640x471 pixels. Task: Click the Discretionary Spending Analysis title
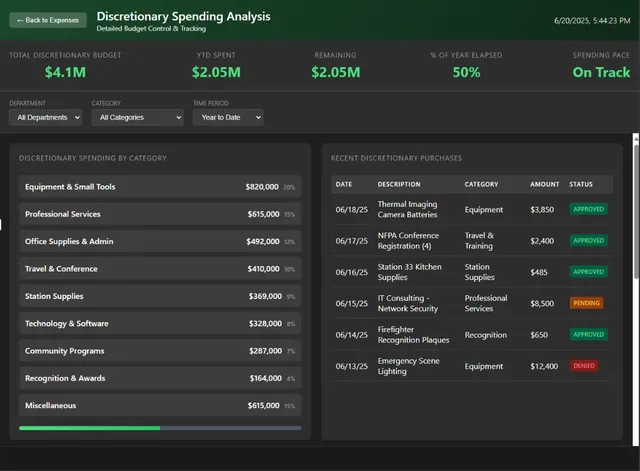tap(183, 16)
